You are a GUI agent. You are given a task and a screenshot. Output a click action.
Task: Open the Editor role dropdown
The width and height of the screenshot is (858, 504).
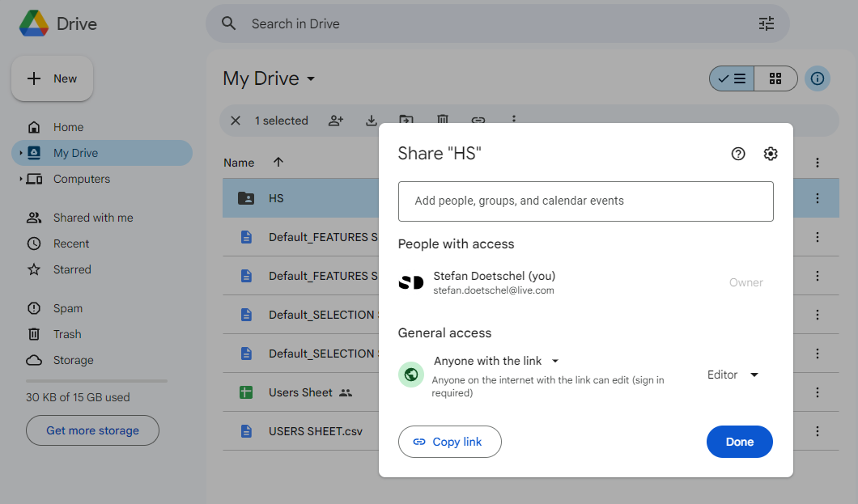[x=733, y=375]
